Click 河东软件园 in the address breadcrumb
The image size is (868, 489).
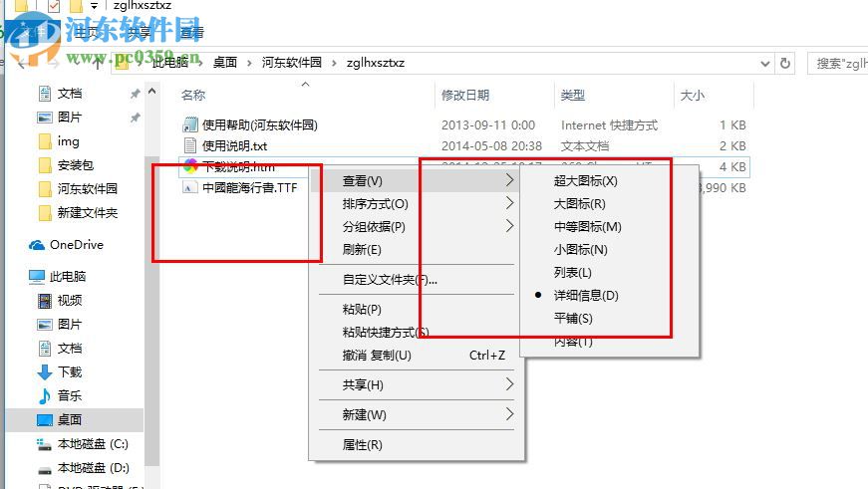[291, 63]
